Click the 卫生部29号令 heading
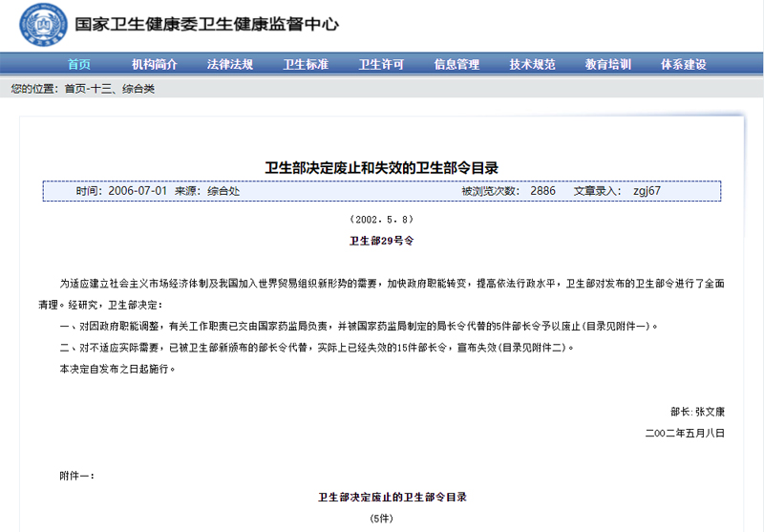The image size is (764, 532). coord(381,241)
